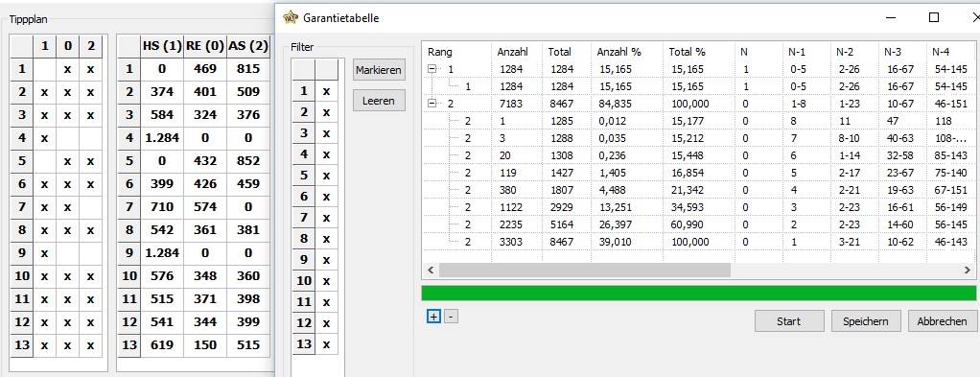
Task: Toggle Tippplan row 7 column 2 cell
Action: click(x=91, y=206)
